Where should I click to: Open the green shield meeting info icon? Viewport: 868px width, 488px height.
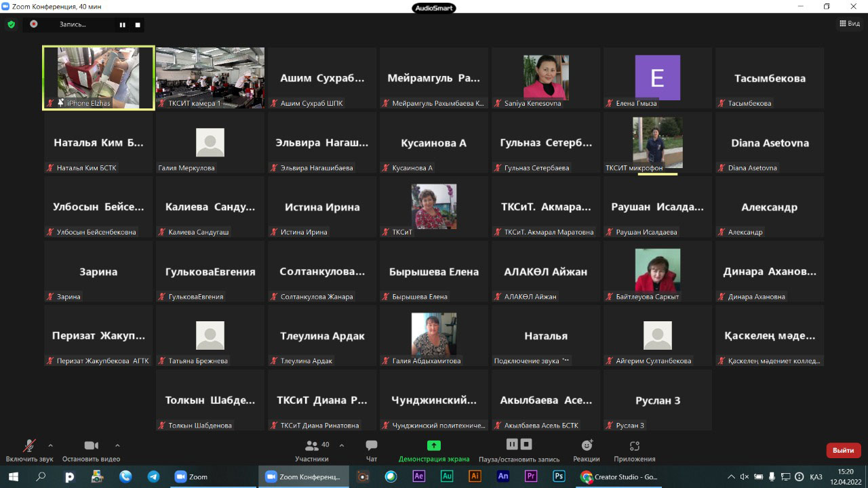[x=11, y=24]
